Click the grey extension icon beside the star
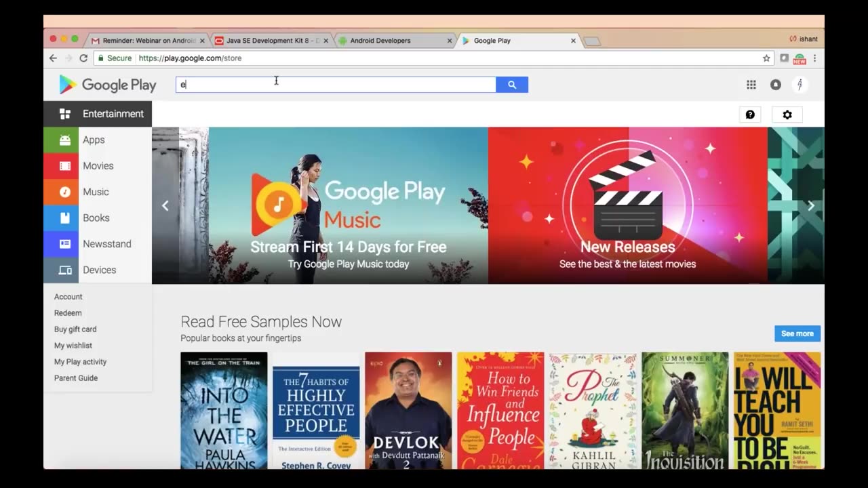The width and height of the screenshot is (868, 488). 784,58
